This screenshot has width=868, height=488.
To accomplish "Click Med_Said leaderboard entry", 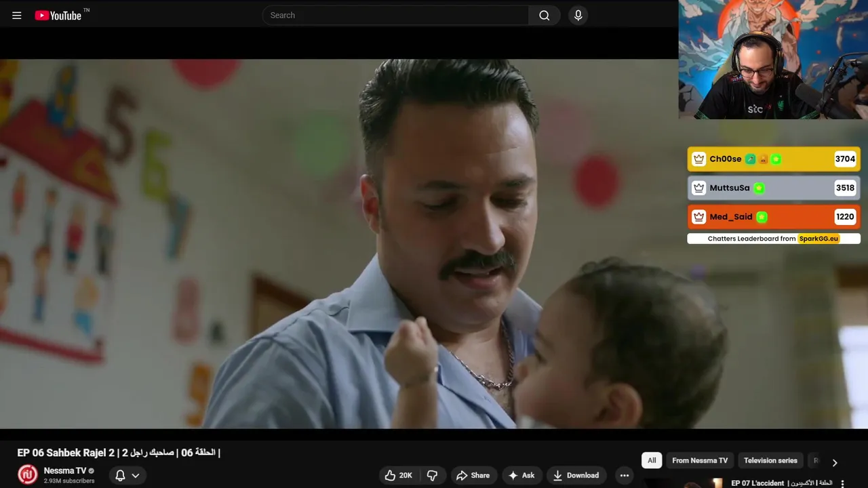I will coord(774,217).
